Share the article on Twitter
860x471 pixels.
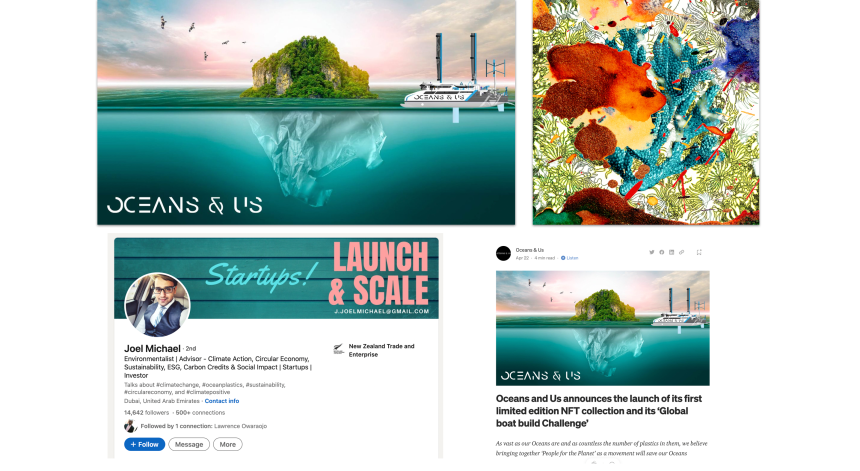652,252
